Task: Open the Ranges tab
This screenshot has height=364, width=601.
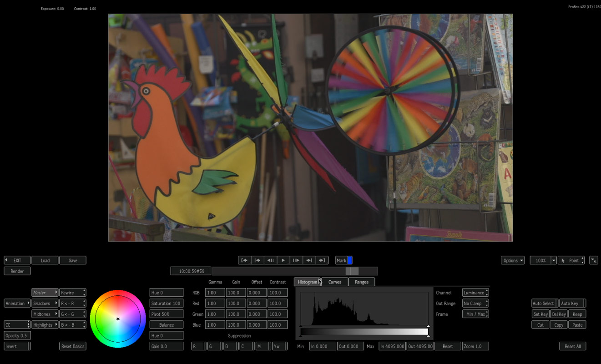Action: coord(362,282)
